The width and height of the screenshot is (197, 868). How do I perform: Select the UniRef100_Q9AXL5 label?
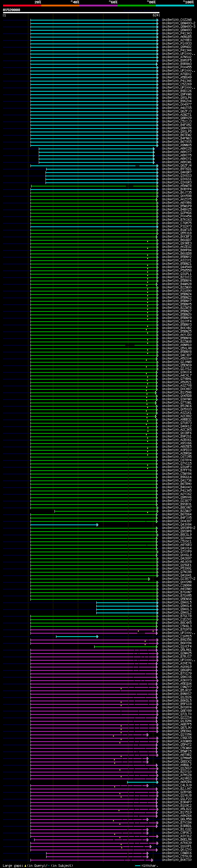(x=176, y=603)
